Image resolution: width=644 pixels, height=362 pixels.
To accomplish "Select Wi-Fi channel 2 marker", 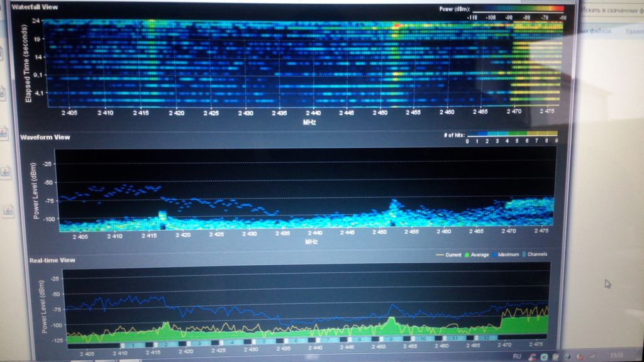I will (165, 345).
